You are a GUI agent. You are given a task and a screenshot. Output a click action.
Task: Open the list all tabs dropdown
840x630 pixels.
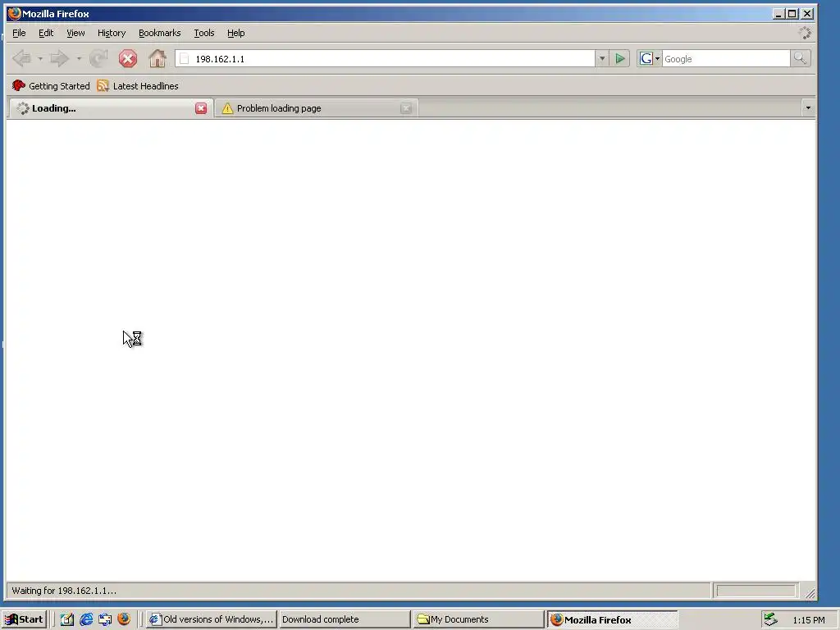[808, 108]
